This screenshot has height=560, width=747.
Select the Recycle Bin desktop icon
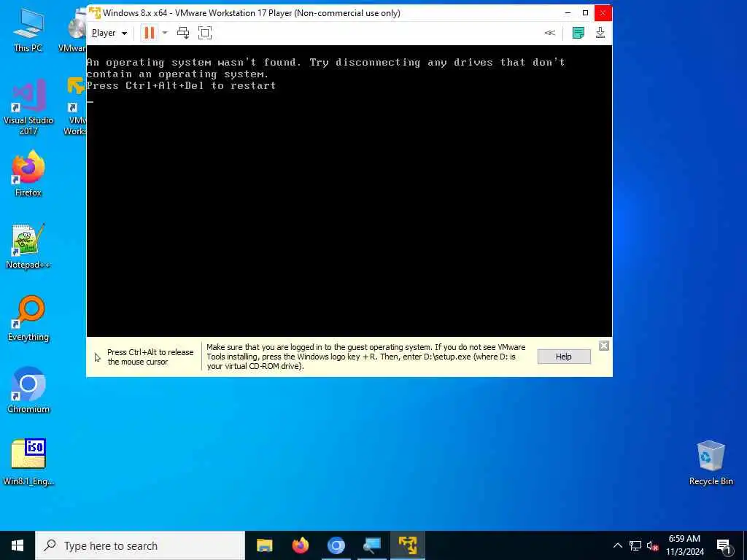[x=711, y=462]
